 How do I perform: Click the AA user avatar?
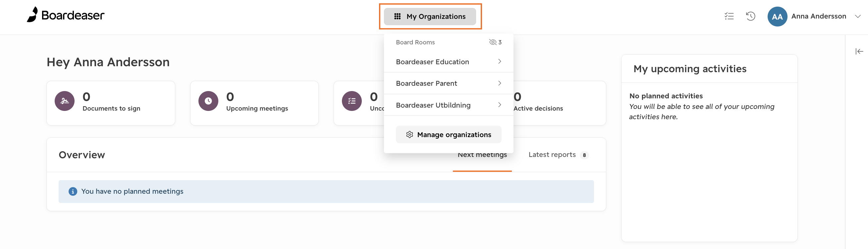click(777, 17)
